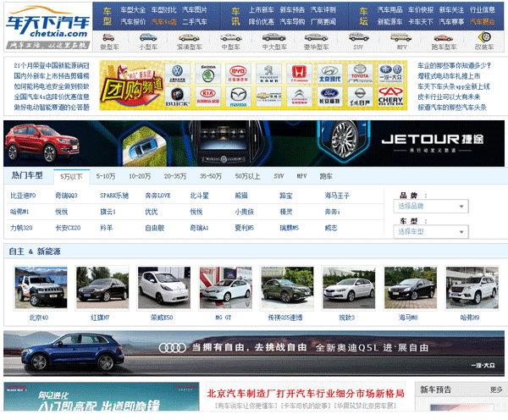
Task: Open the 长安CX20 model link
Action: pos(68,228)
